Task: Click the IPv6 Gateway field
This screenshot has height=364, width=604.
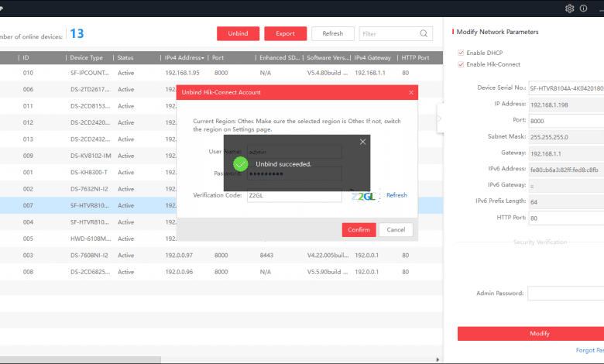Action: tap(566, 186)
